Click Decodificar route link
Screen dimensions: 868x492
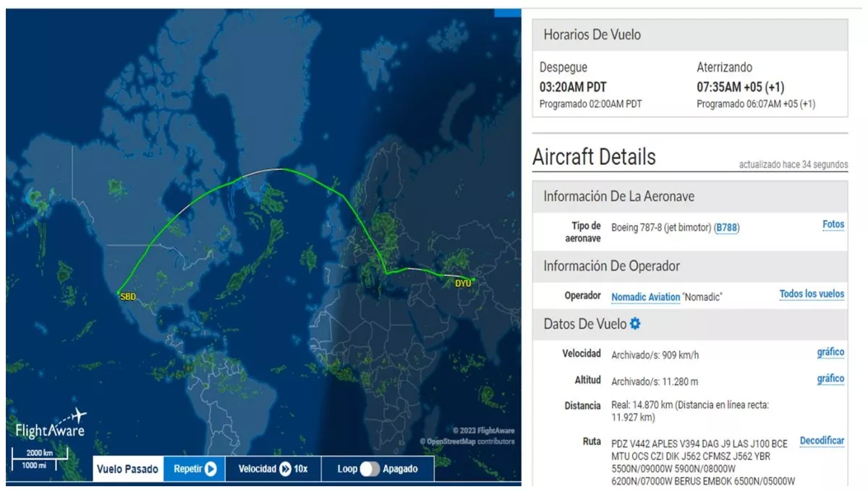point(822,441)
